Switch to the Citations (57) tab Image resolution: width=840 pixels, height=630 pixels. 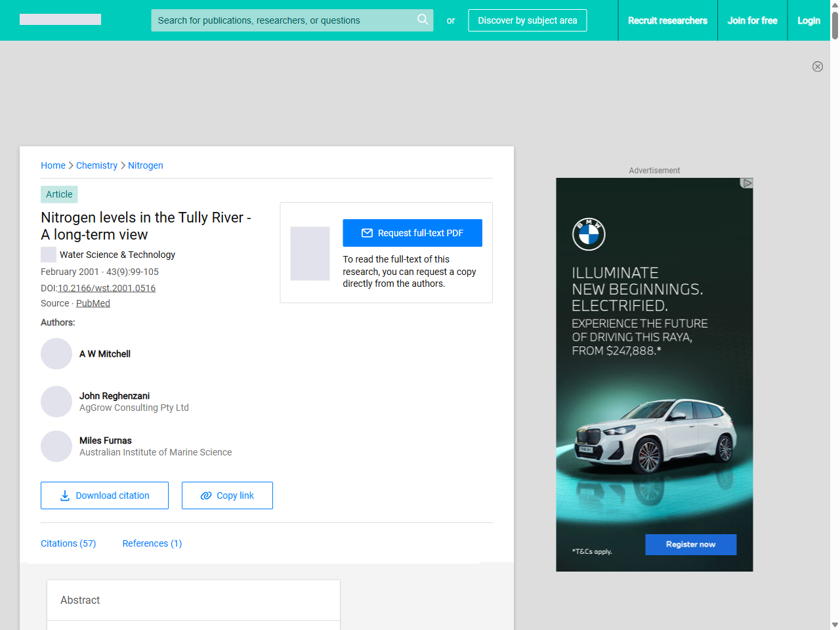[x=68, y=543]
